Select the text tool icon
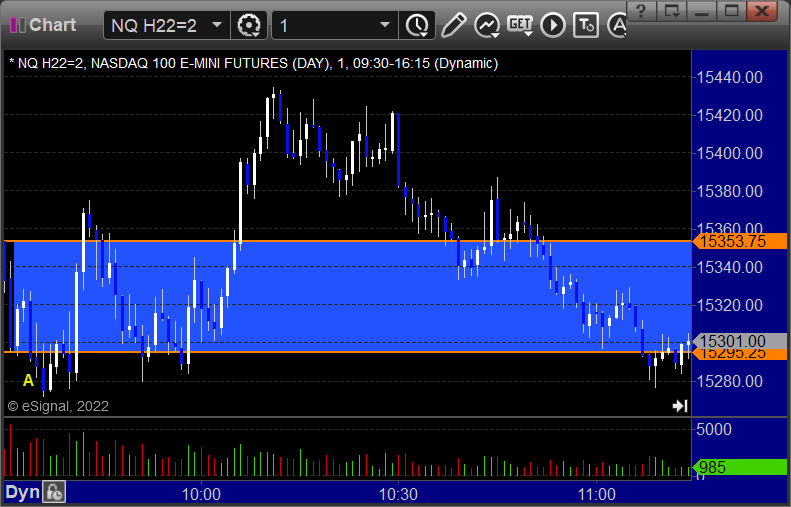The image size is (791, 507). 586,25
